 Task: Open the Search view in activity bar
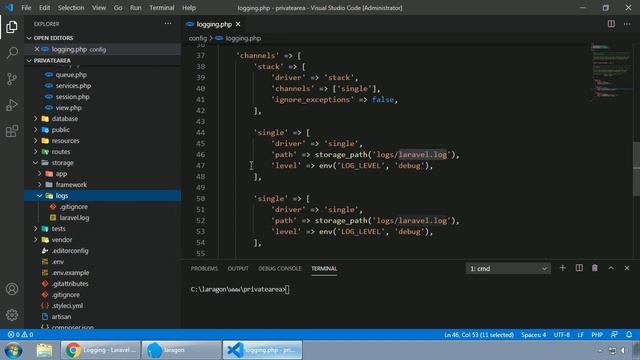(x=12, y=53)
